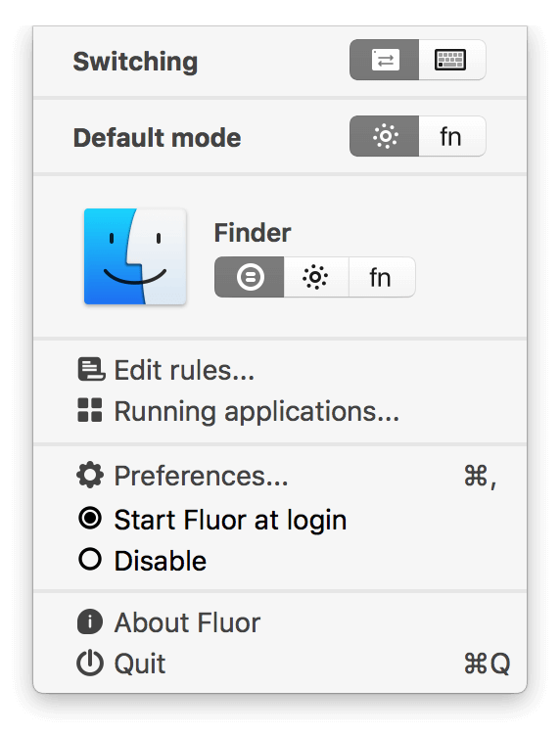Set default mode to media keys icon
Image resolution: width=560 pixels, height=734 pixels.
click(x=384, y=136)
